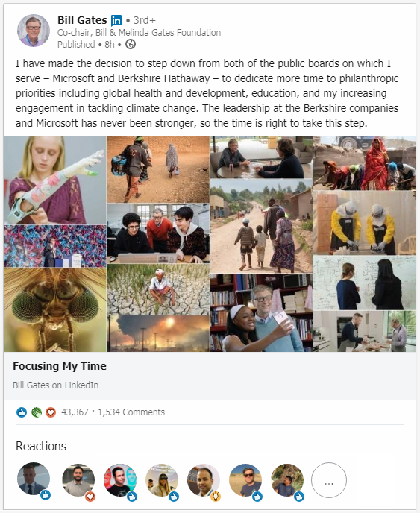Open reactor avatar with lightbulb insightful badge
Viewport: 420px width, 513px height.
click(204, 480)
